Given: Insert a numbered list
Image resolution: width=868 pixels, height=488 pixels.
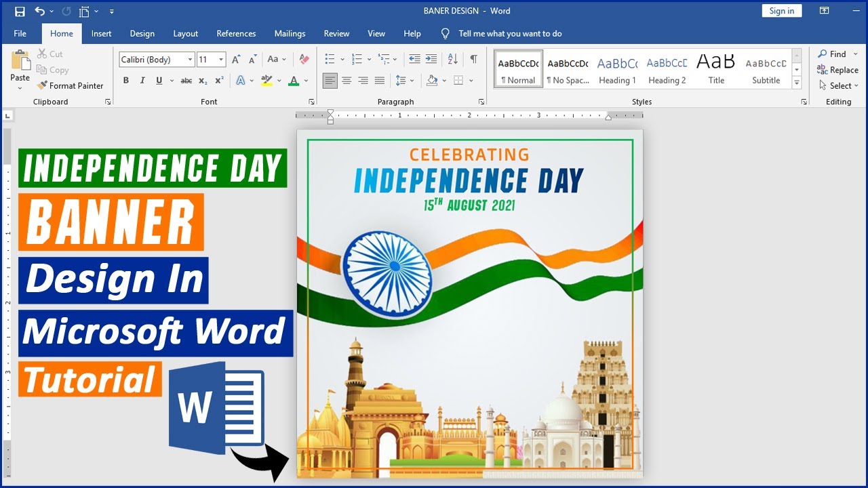Looking at the screenshot, I should pos(357,59).
